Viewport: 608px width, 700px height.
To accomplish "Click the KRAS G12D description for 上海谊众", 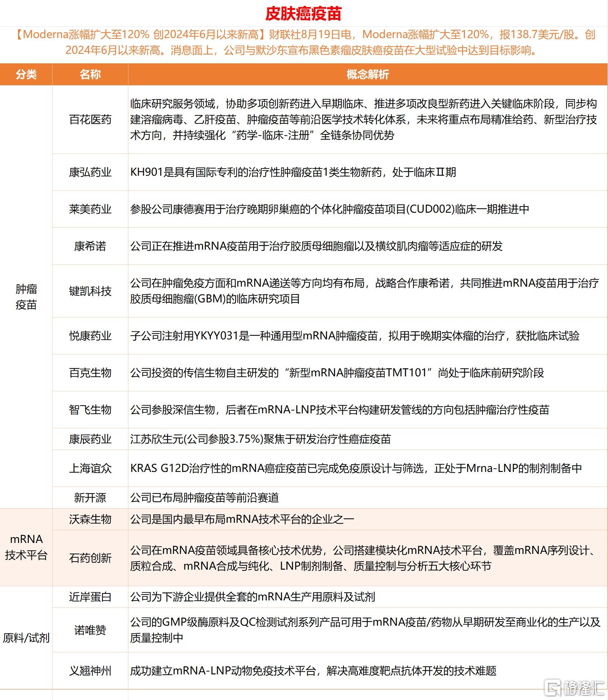I will pos(356,468).
